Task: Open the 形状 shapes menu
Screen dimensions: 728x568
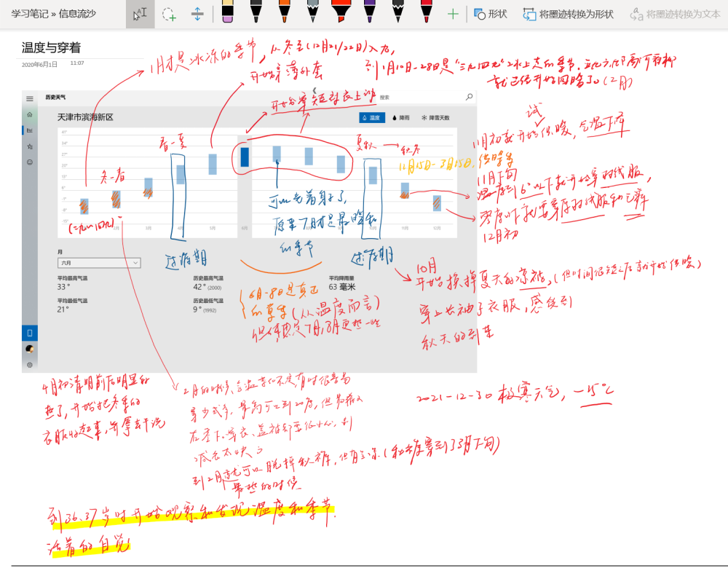Action: click(x=490, y=15)
